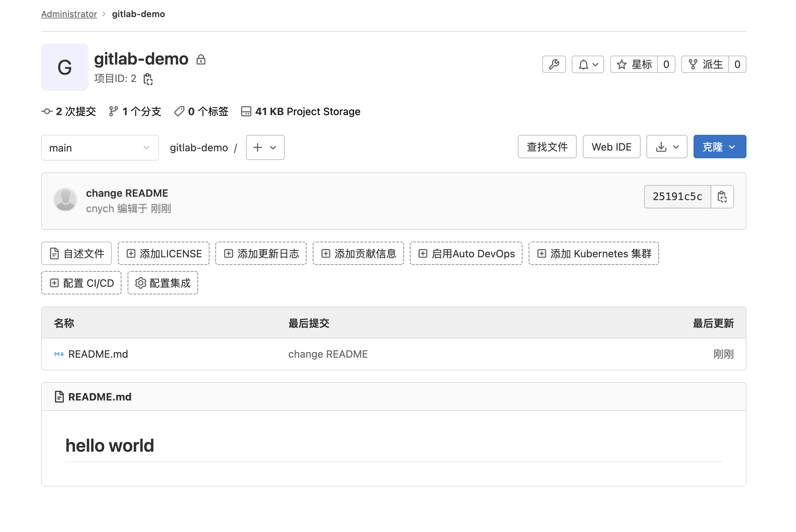The width and height of the screenshot is (796, 532).
Task: Open gitlab-demo breadcrumb entry
Action: pos(139,14)
